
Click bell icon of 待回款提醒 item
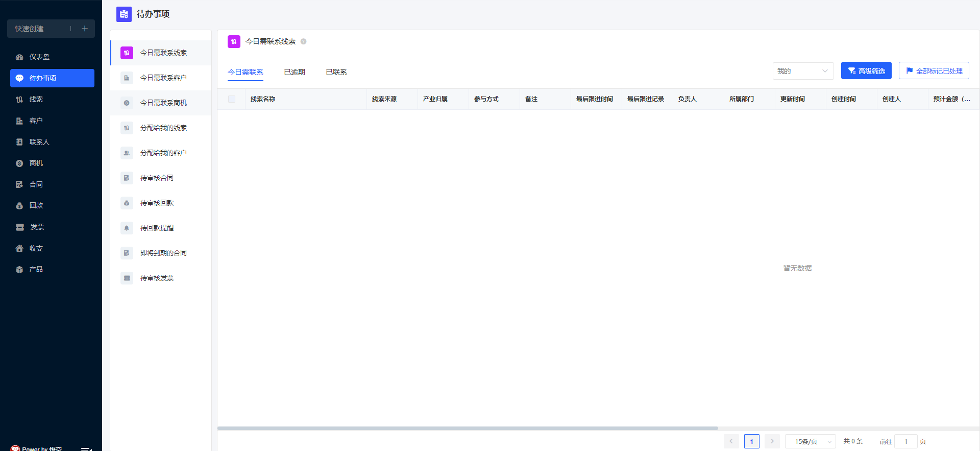127,228
